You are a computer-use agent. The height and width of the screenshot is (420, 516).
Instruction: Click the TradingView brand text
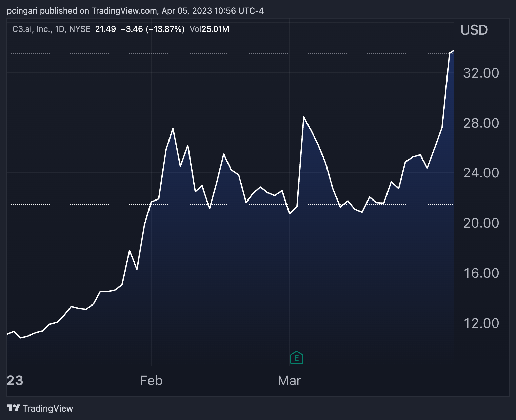tap(48, 408)
